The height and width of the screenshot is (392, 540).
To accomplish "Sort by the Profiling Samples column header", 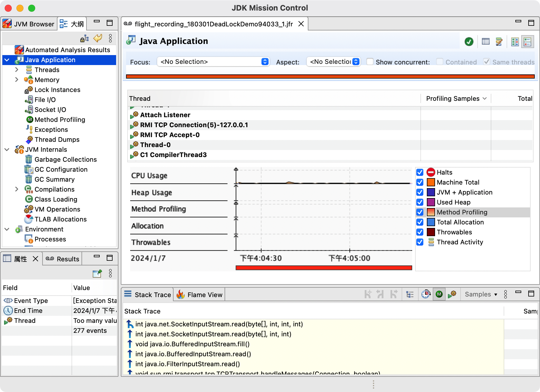I will click(456, 98).
